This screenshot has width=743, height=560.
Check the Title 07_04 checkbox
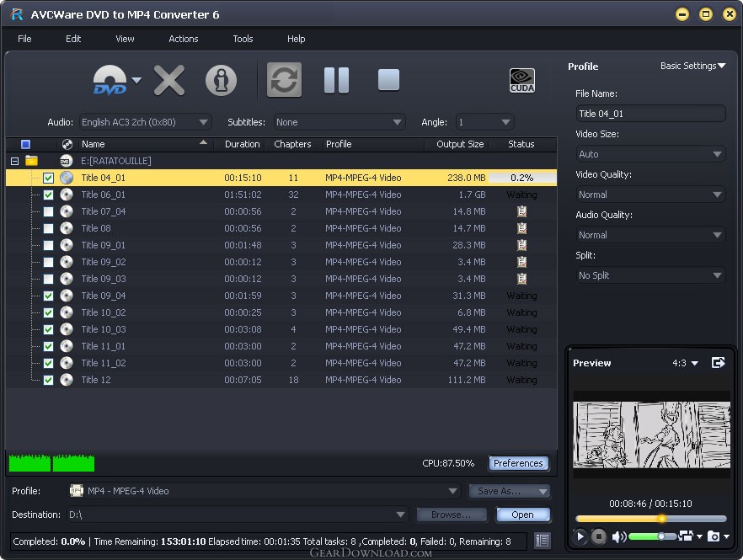(x=48, y=211)
